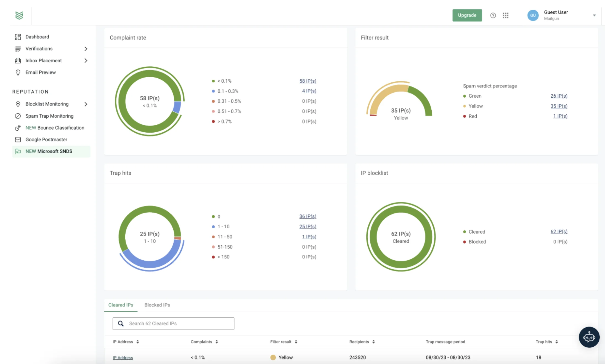
Task: Expand the Inbox Placement submenu chevron
Action: [x=86, y=61]
